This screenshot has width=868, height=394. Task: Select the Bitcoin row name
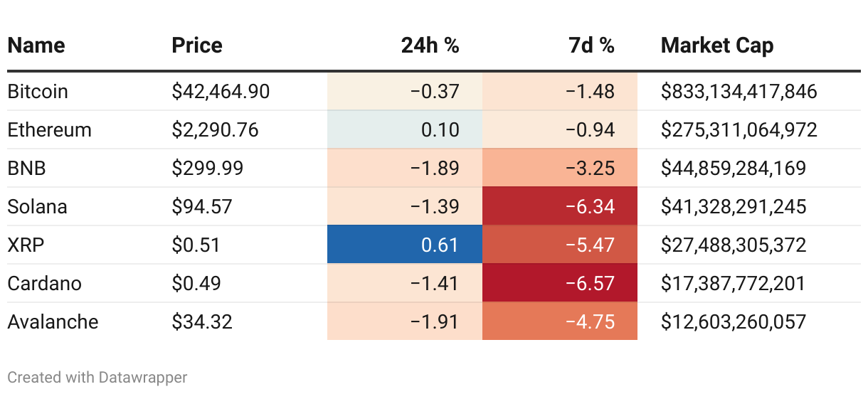click(x=38, y=92)
